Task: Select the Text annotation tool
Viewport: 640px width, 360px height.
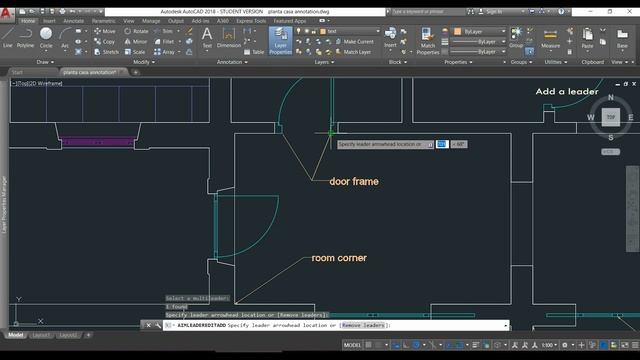Action: point(207,38)
